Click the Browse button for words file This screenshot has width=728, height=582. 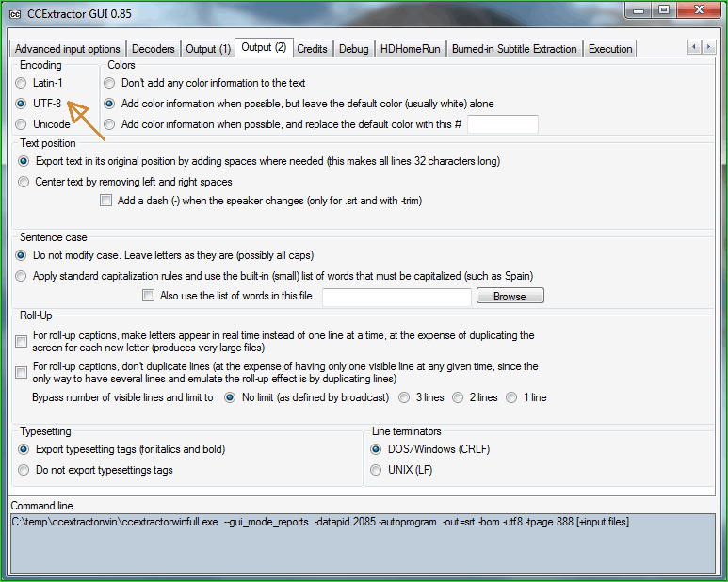tap(510, 296)
